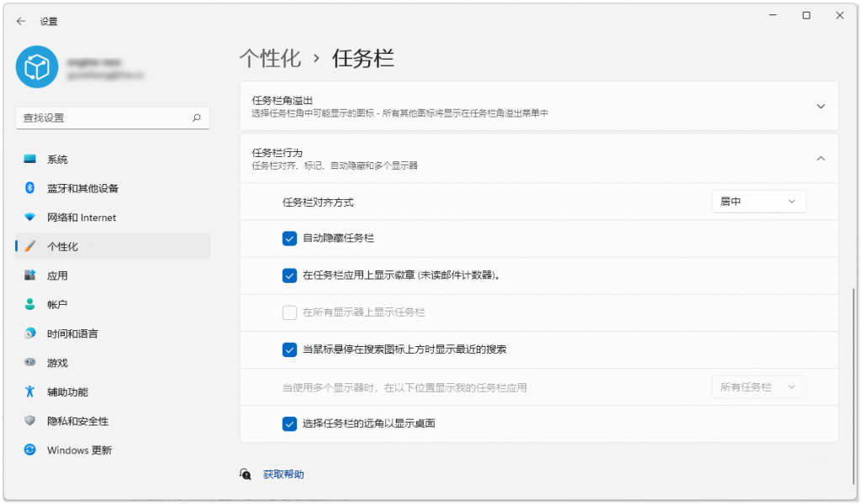Go back using the back arrow
The height and width of the screenshot is (504, 861).
(x=19, y=20)
